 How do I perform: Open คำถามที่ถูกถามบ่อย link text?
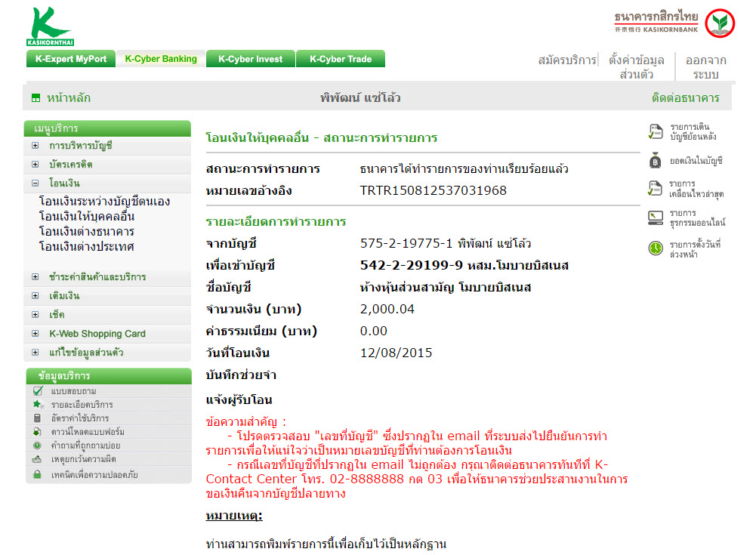coord(85,445)
